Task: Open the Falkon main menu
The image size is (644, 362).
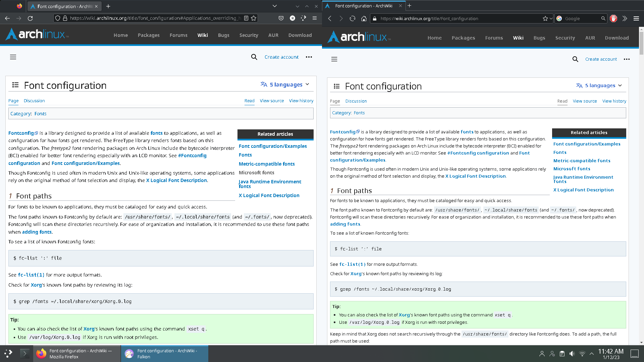Action: click(x=636, y=18)
